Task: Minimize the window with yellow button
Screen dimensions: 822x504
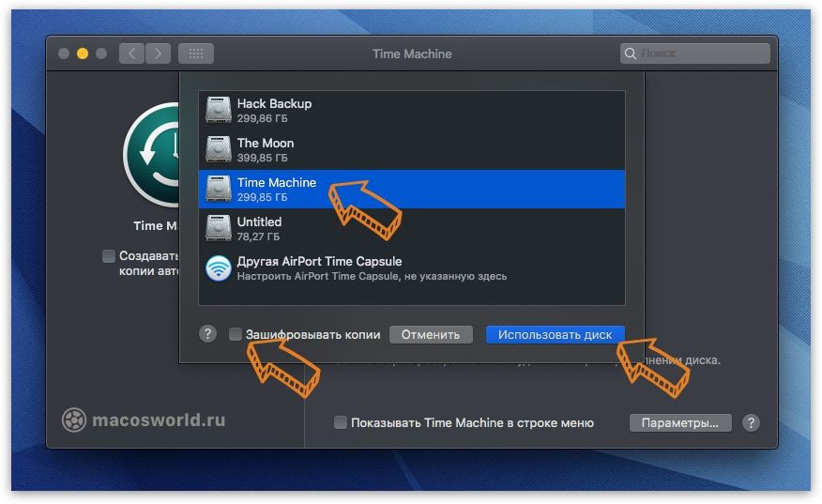Action: [83, 53]
